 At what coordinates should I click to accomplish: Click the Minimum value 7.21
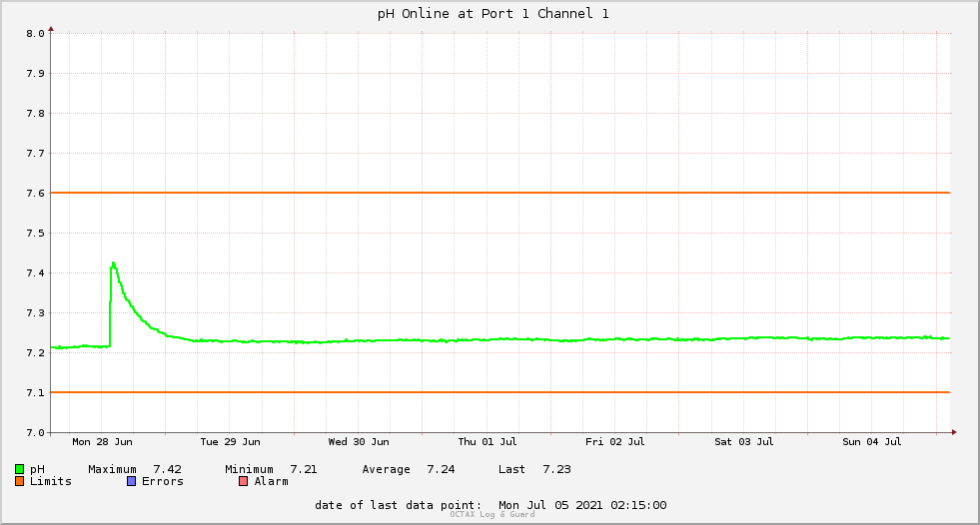[304, 469]
